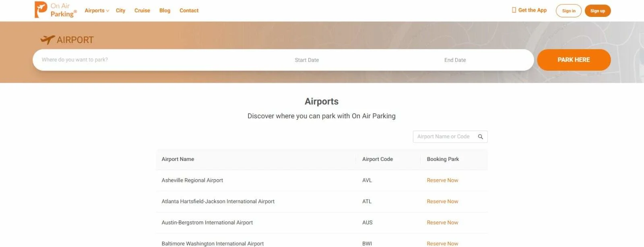
Task: Click 'Discover where you can park' subtitle
Action: click(x=321, y=116)
